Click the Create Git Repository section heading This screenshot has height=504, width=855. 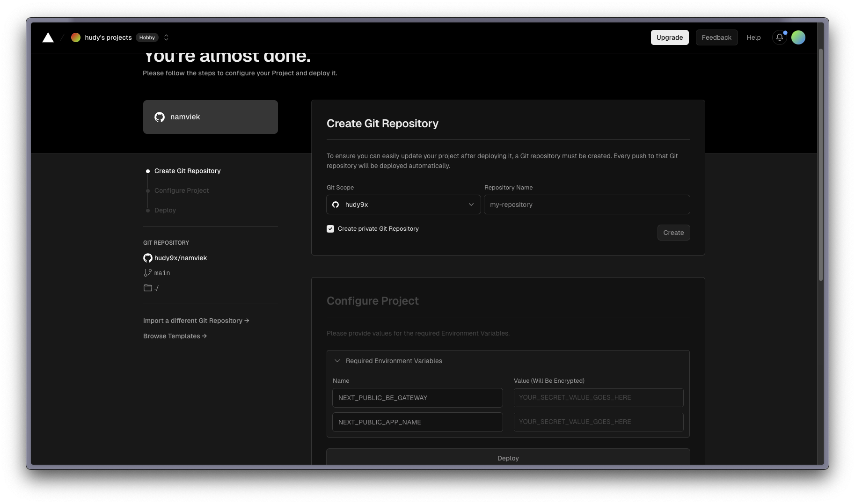pos(382,124)
